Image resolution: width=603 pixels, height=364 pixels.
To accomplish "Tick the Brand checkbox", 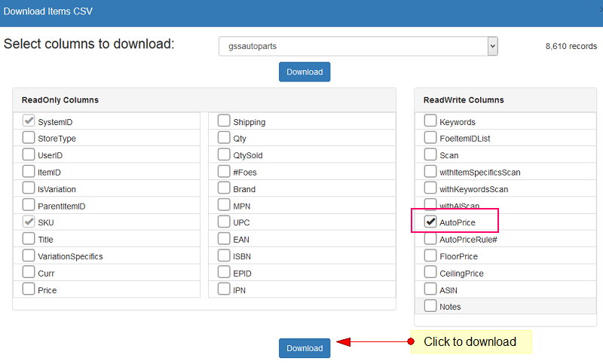I will tap(224, 188).
